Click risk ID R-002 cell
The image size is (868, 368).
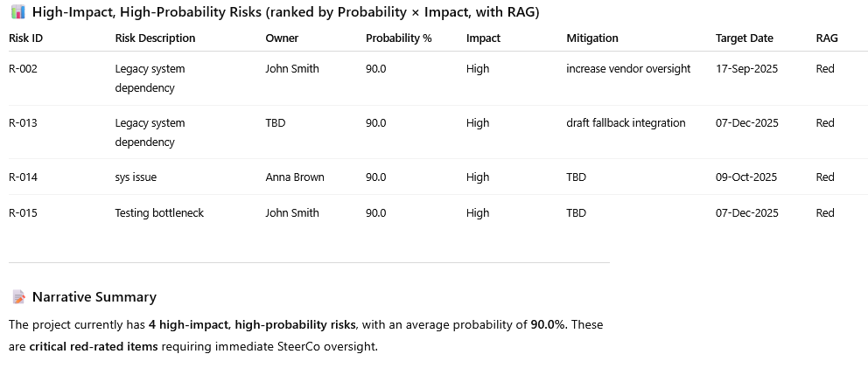click(x=24, y=69)
